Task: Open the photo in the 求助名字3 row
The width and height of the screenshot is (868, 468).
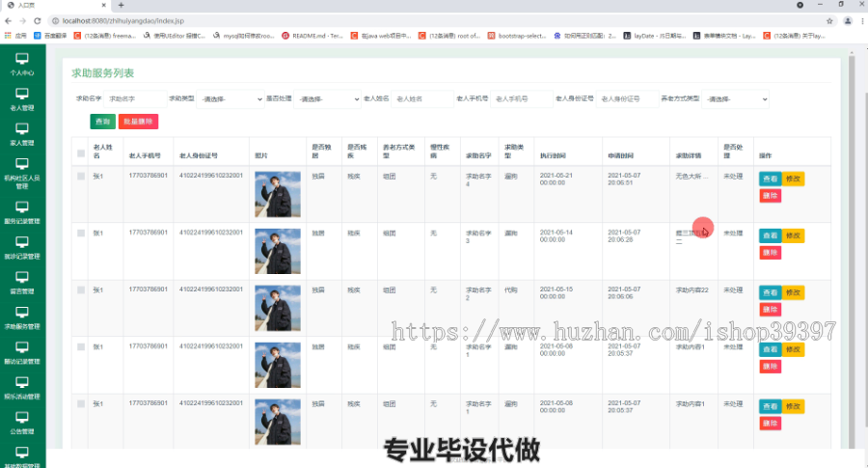Action: 278,251
